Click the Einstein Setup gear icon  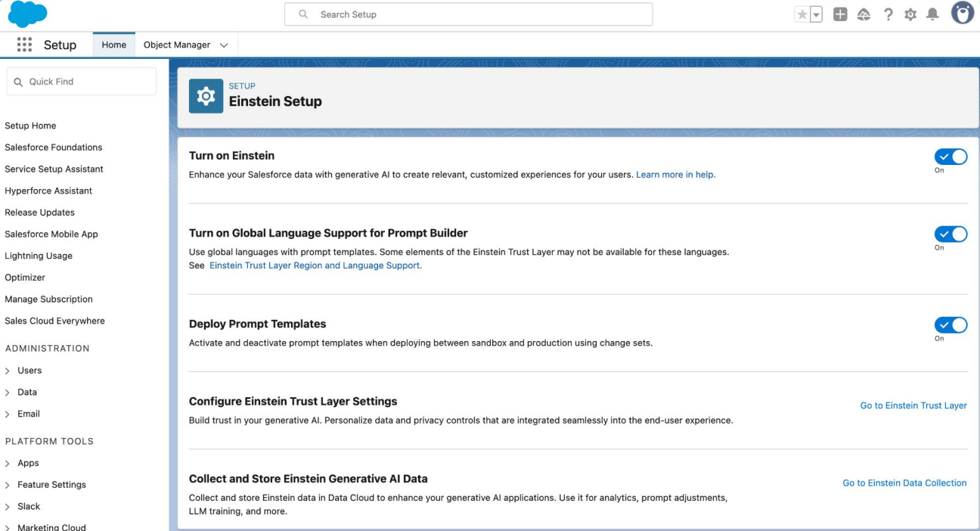point(206,96)
